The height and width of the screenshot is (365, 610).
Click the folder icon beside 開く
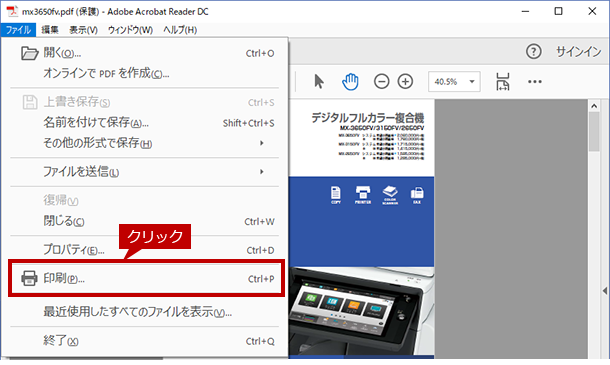pyautogui.click(x=30, y=53)
